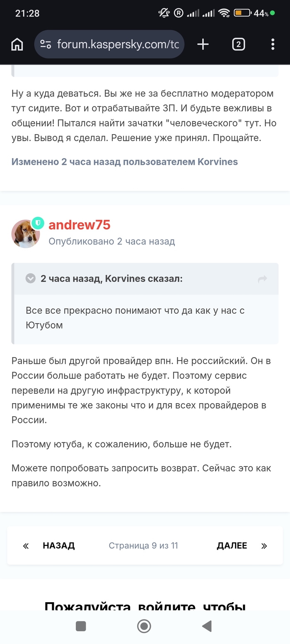Tap Android back navigation button

(207, 626)
